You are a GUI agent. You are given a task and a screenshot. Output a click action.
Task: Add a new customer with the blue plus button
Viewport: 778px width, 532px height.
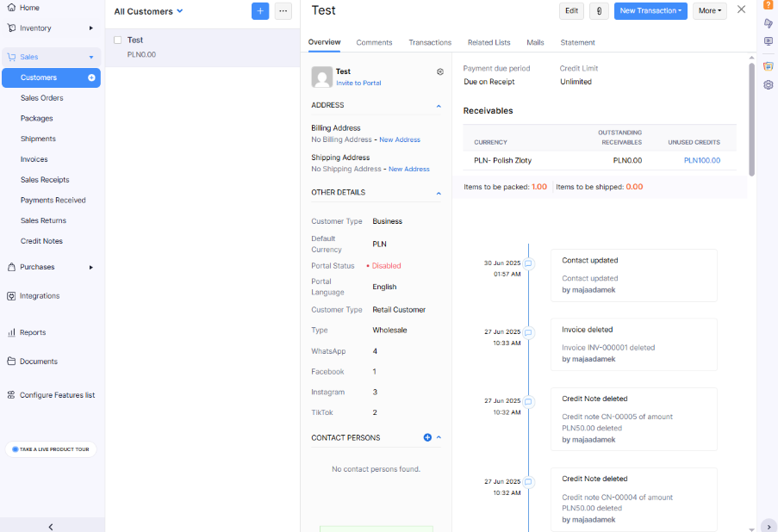[x=259, y=10]
